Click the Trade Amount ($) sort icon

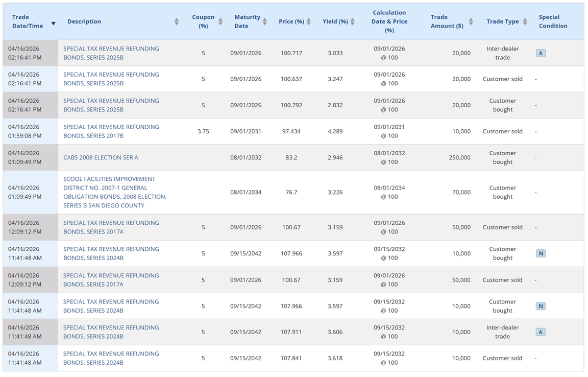coord(471,21)
